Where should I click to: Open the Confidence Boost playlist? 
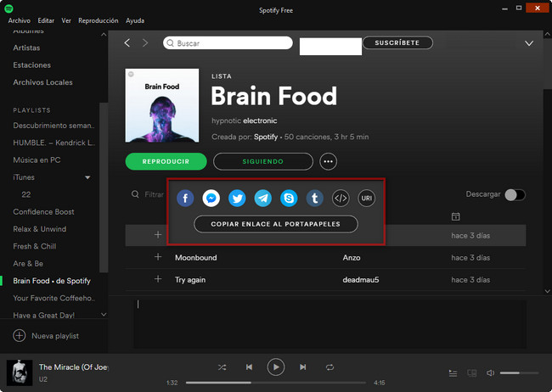tap(43, 212)
